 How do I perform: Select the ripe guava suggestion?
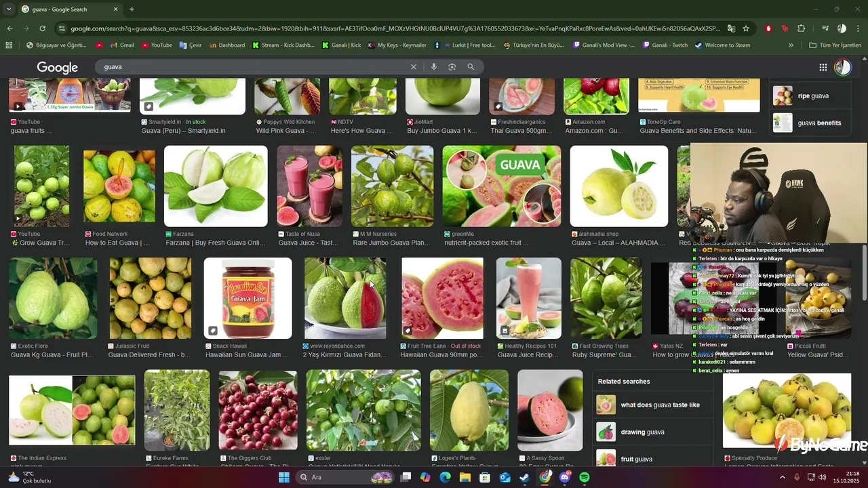coord(808,96)
